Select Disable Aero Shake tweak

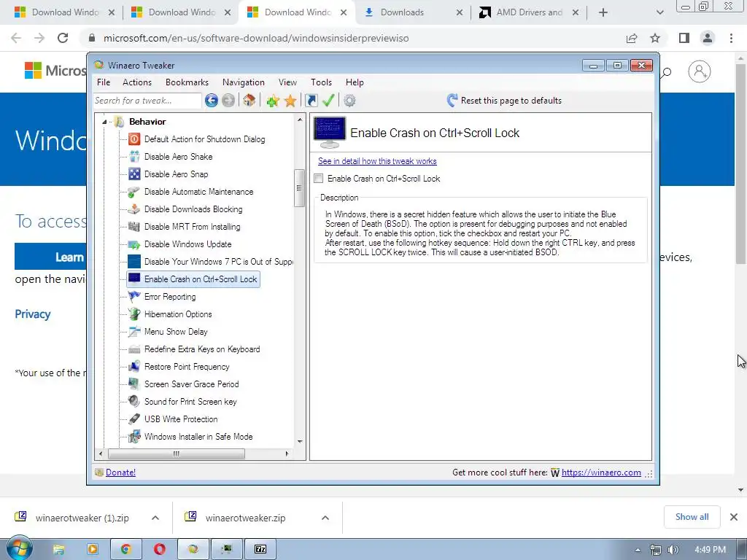tap(178, 157)
